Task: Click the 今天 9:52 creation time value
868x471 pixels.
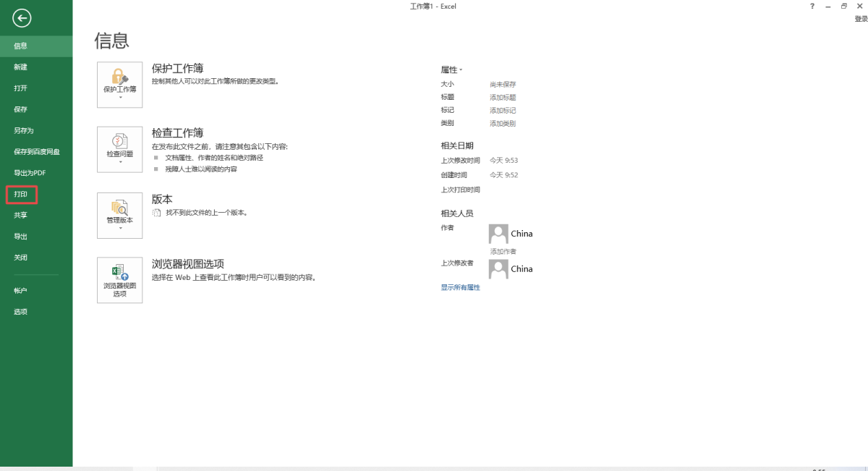Action: [x=504, y=175]
